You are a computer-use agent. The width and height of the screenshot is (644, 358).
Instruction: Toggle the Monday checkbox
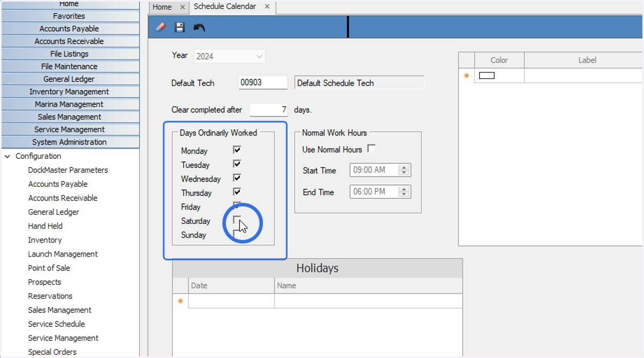tap(237, 150)
